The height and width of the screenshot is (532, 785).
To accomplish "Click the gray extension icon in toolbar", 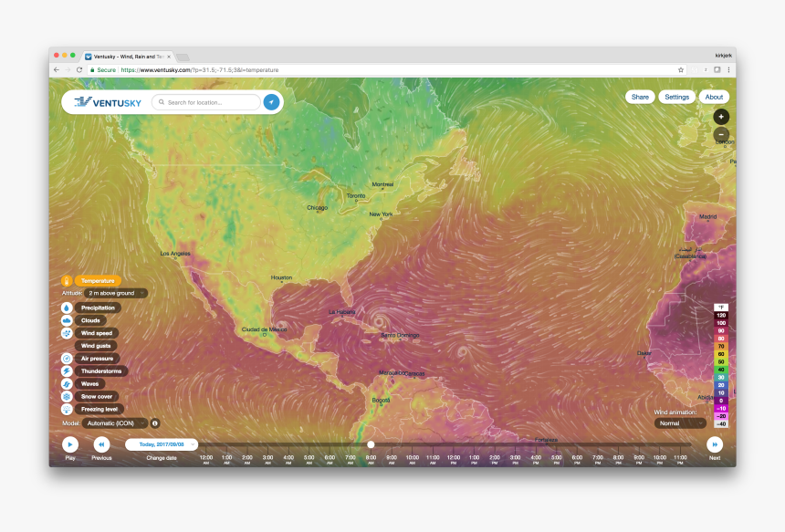I will coord(717,70).
